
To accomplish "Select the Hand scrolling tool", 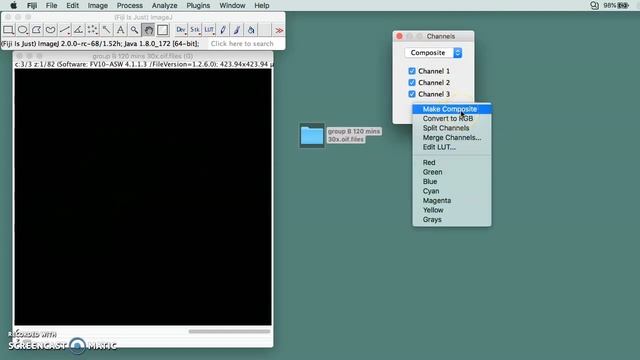I will (148, 30).
